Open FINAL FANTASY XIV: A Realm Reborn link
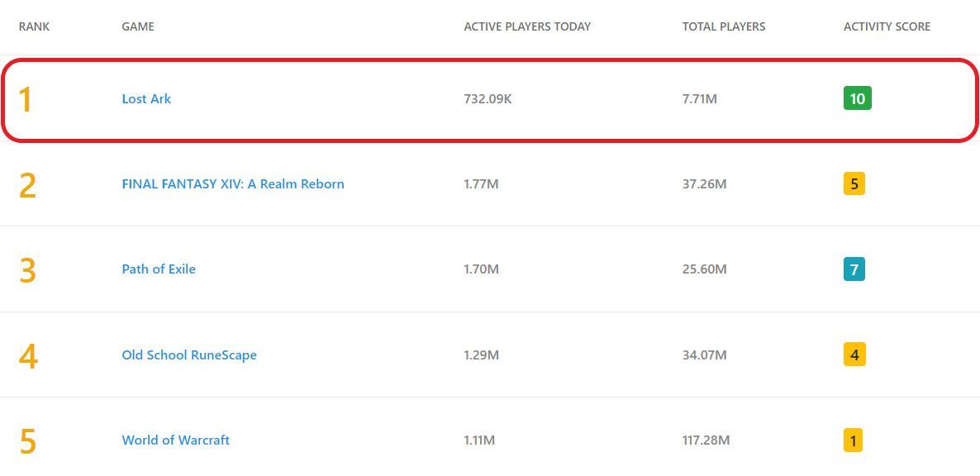 (232, 183)
